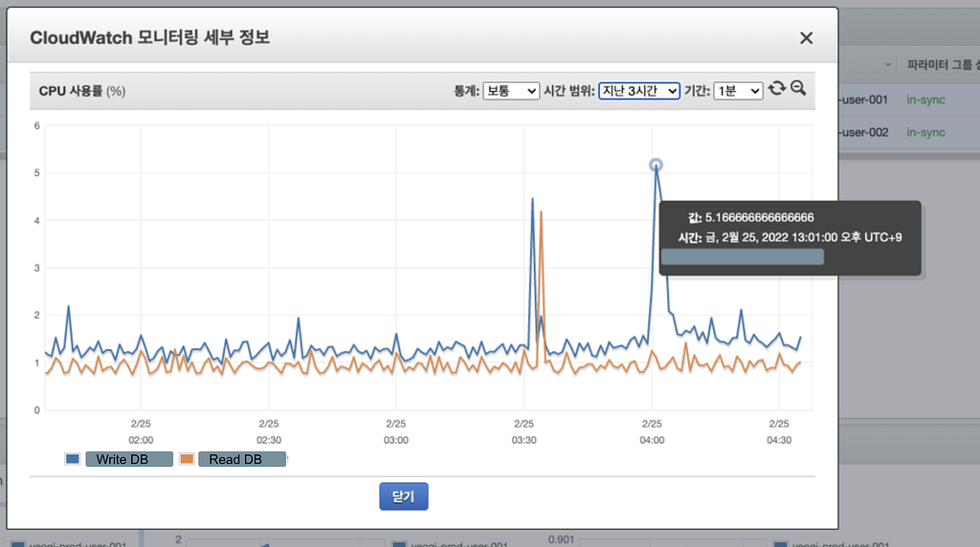The height and width of the screenshot is (547, 980).
Task: Close the CloudWatch monitoring dialog with X
Action: click(806, 38)
